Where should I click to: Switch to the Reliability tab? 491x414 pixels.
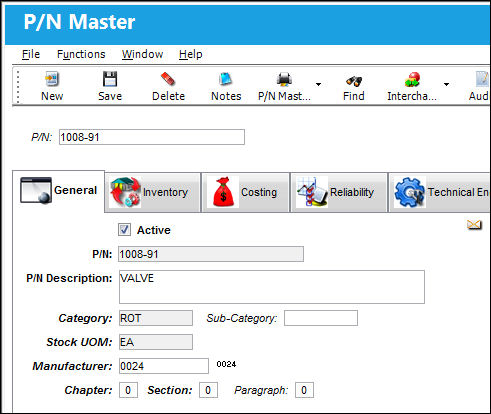pyautogui.click(x=339, y=192)
